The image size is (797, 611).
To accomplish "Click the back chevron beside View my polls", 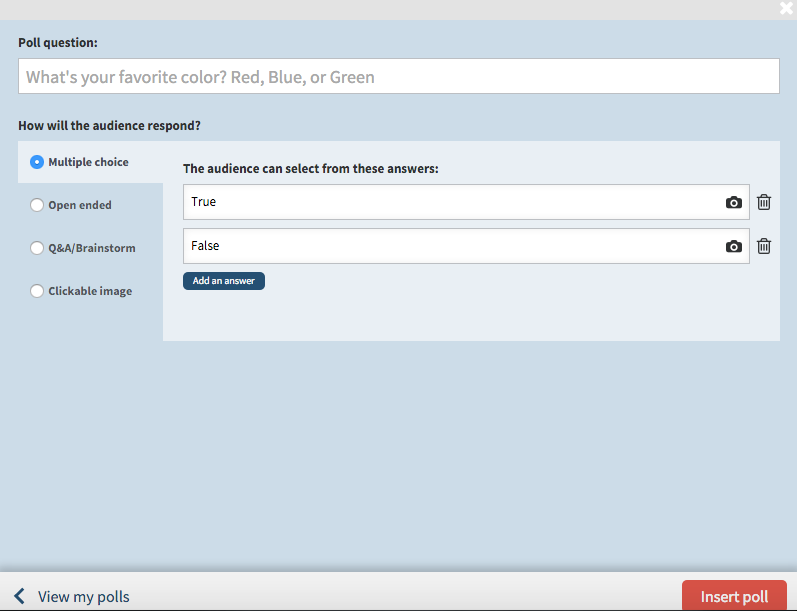I will (x=19, y=596).
